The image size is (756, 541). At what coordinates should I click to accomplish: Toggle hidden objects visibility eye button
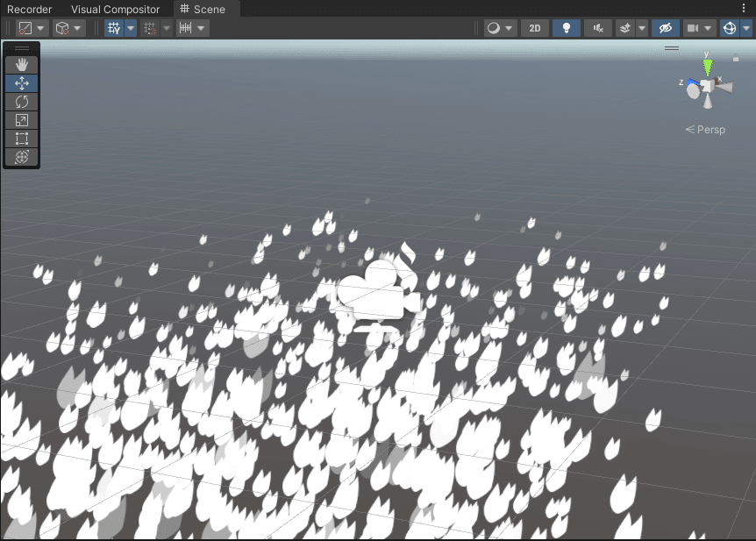pyautogui.click(x=666, y=28)
